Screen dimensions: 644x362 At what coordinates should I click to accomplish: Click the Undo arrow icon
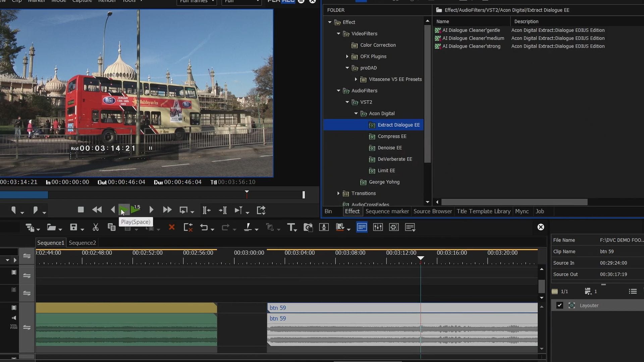(x=204, y=227)
